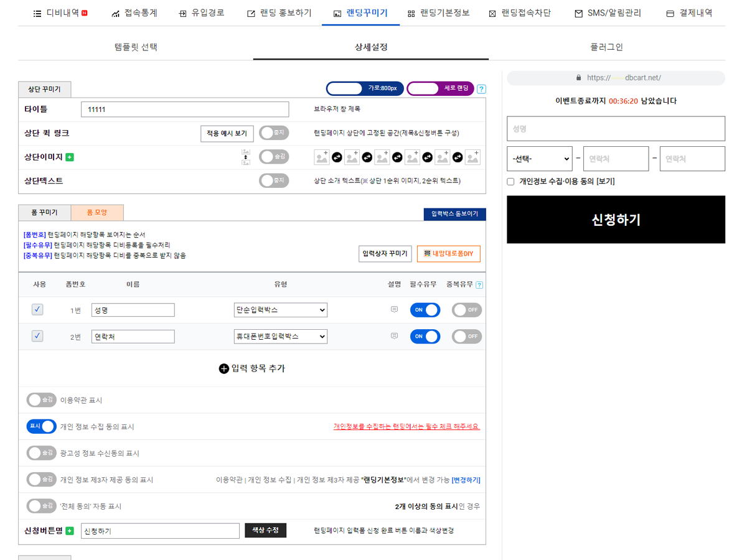Toggle 개인 정보 수집 동의 표시 switch

[x=41, y=427]
